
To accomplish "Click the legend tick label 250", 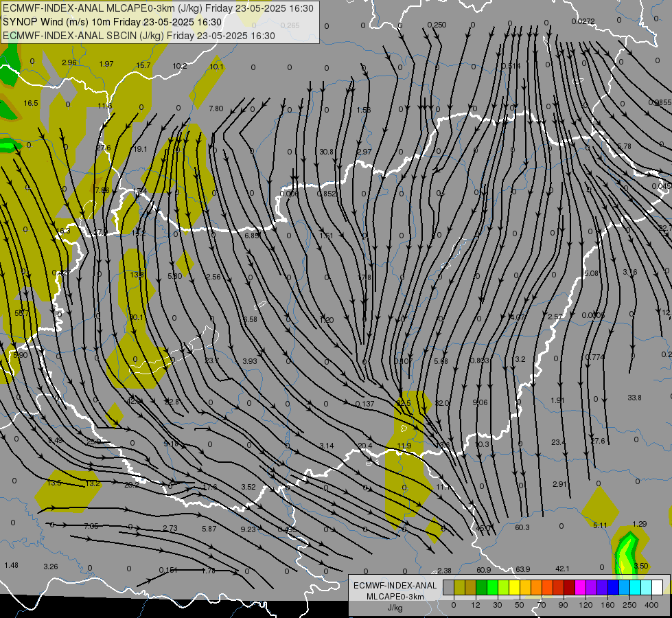I will [x=629, y=605].
